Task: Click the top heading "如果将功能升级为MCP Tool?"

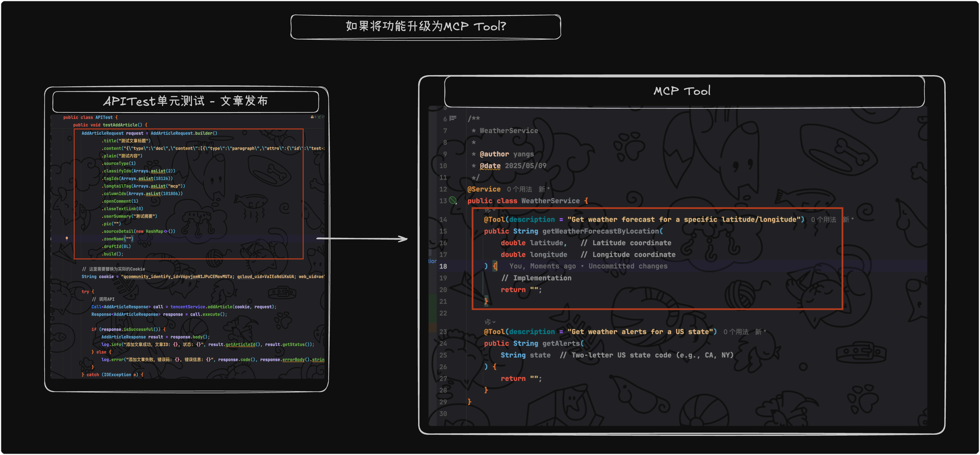Action: pyautogui.click(x=425, y=26)
